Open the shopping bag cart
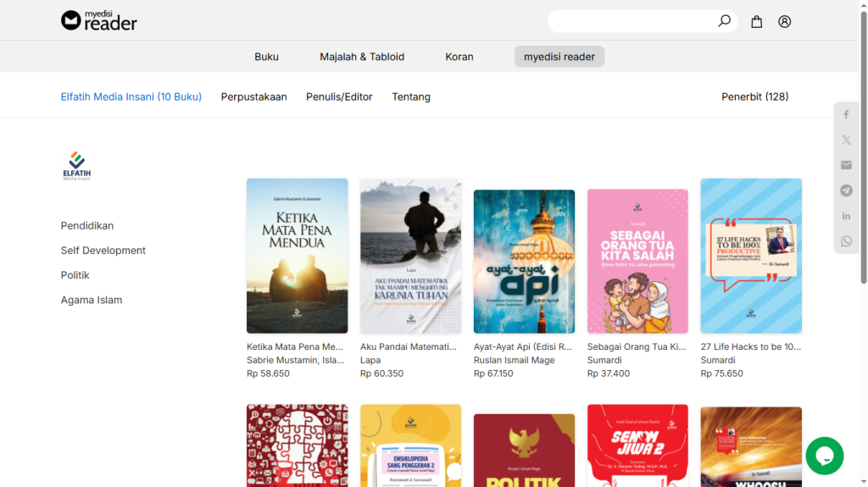The width and height of the screenshot is (868, 487). coord(757,22)
